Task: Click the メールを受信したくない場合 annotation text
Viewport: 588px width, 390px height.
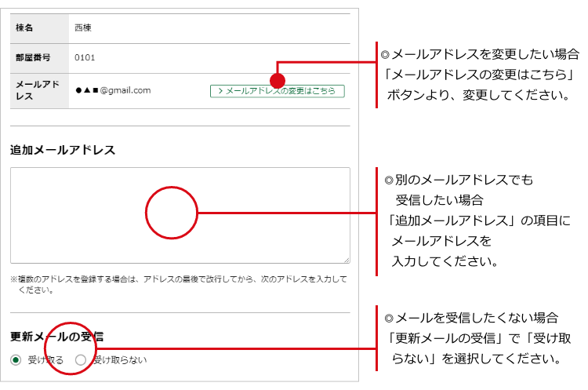Action: point(475,319)
